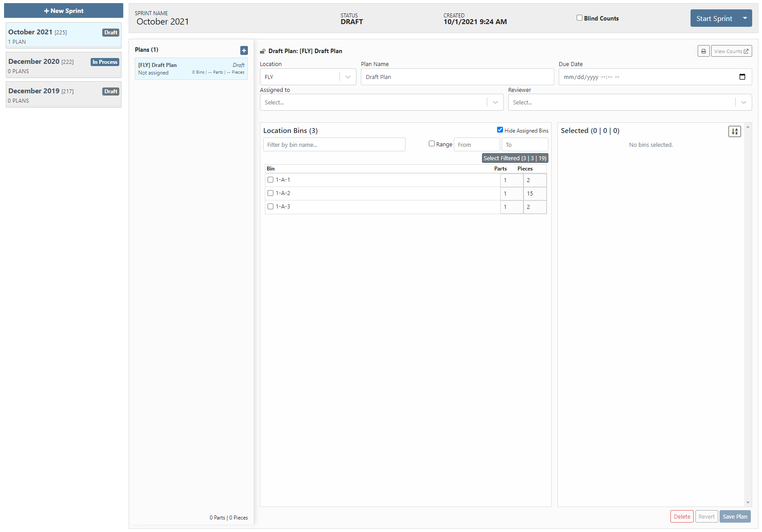Open the Start Sprint dropdown arrow
762x532 pixels.
point(745,18)
